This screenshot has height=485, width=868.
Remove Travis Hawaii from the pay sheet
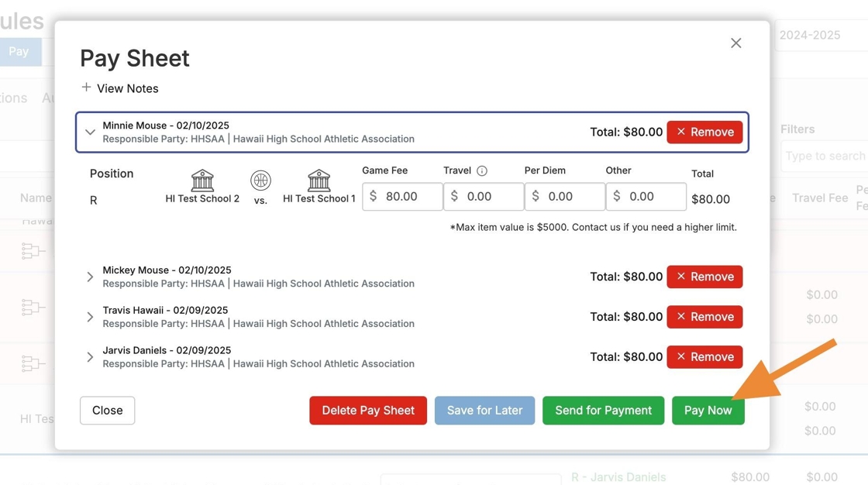[x=704, y=317]
